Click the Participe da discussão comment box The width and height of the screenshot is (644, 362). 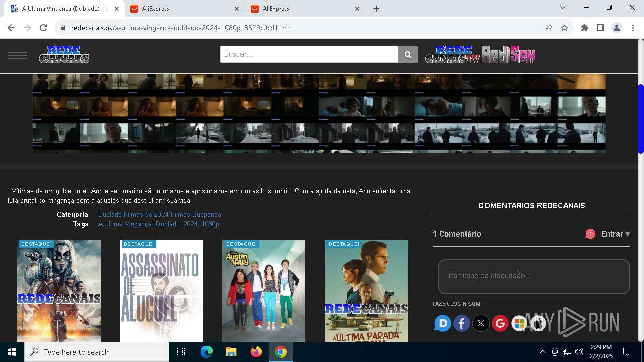point(534,276)
